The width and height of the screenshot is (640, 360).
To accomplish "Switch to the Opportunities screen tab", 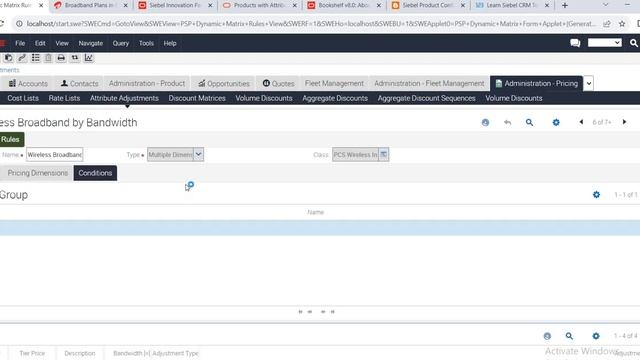I will click(224, 83).
